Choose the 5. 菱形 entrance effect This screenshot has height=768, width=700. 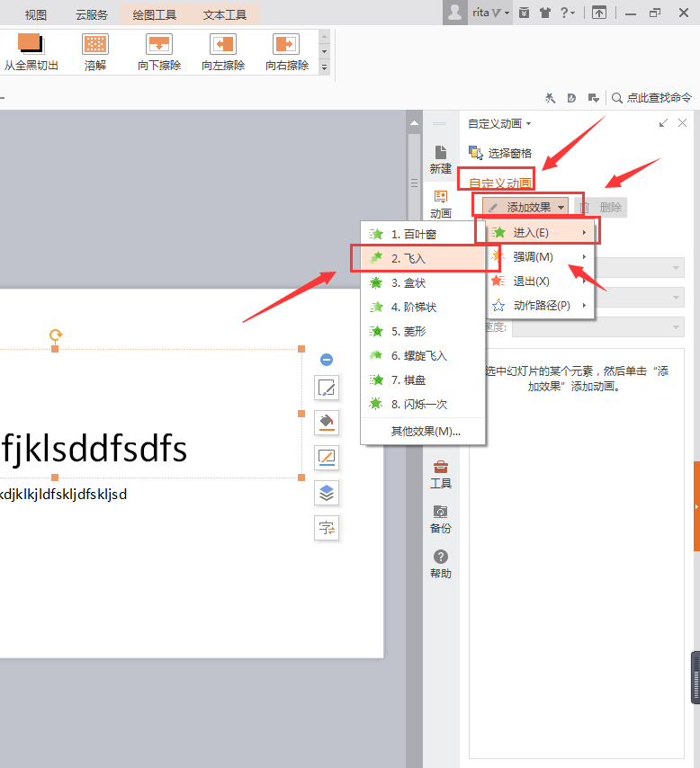[x=423, y=331]
